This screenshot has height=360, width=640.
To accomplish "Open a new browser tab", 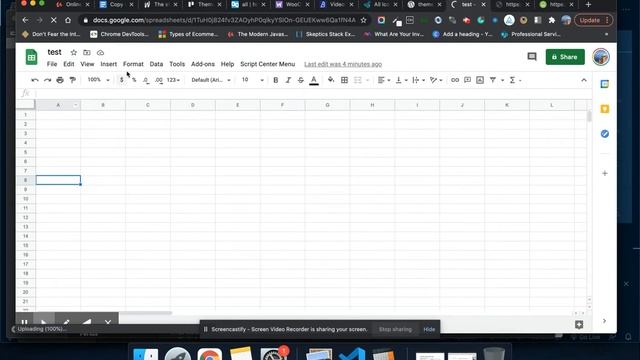I will tap(588, 4).
